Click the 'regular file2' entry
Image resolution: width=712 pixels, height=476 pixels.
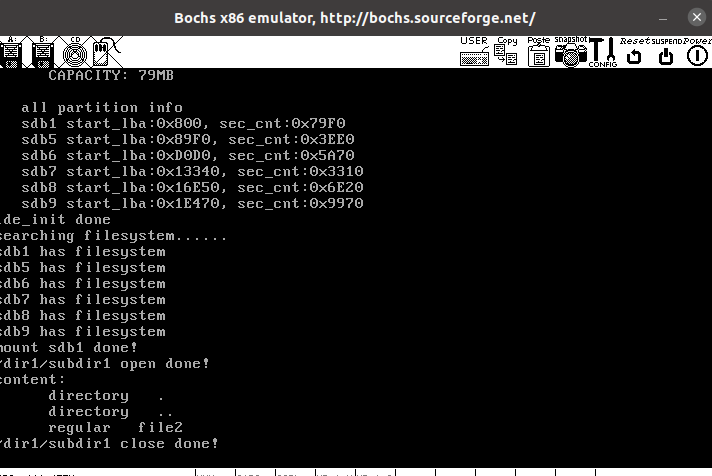coord(115,427)
